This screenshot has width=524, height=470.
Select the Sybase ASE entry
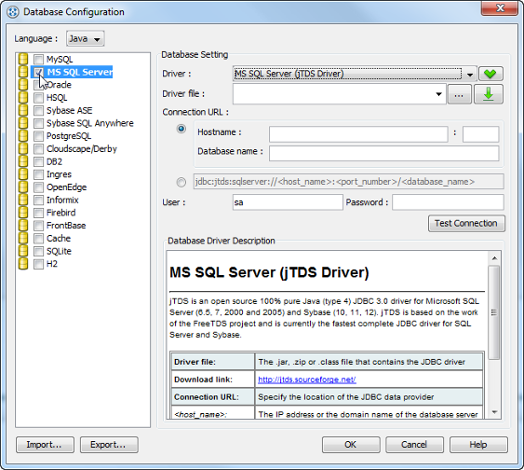[69, 110]
